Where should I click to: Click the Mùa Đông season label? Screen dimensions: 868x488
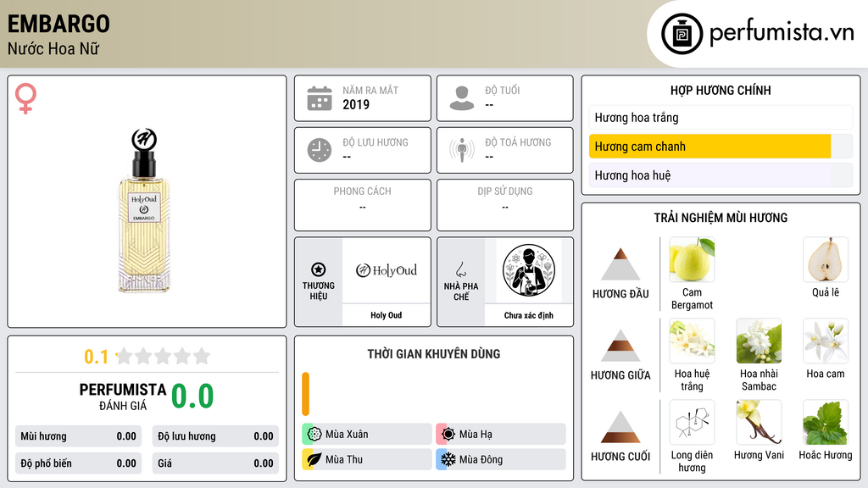(481, 460)
